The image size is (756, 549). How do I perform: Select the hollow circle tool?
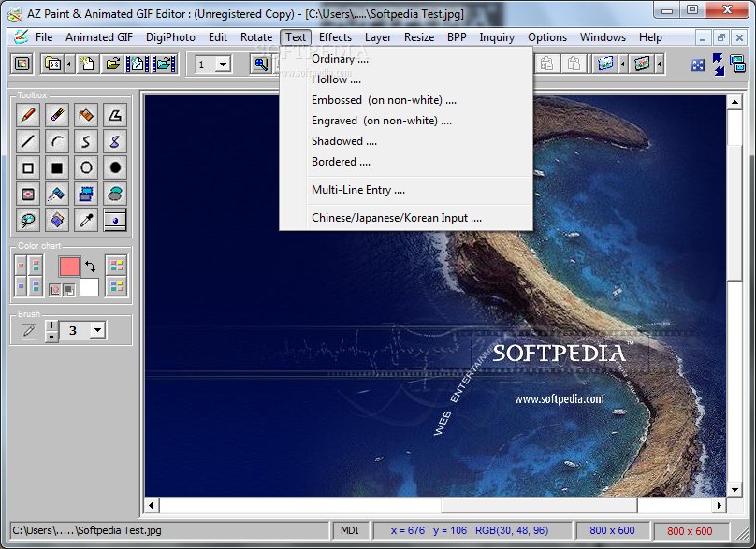click(86, 167)
